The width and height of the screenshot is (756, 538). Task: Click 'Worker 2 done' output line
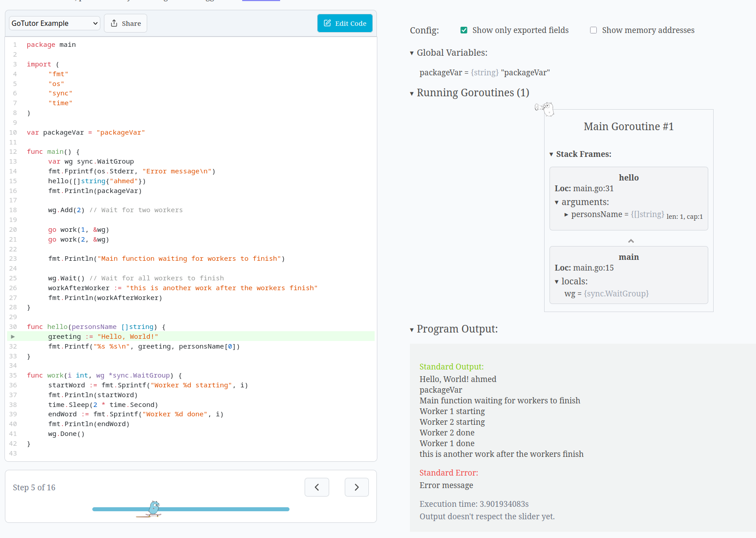click(x=447, y=433)
